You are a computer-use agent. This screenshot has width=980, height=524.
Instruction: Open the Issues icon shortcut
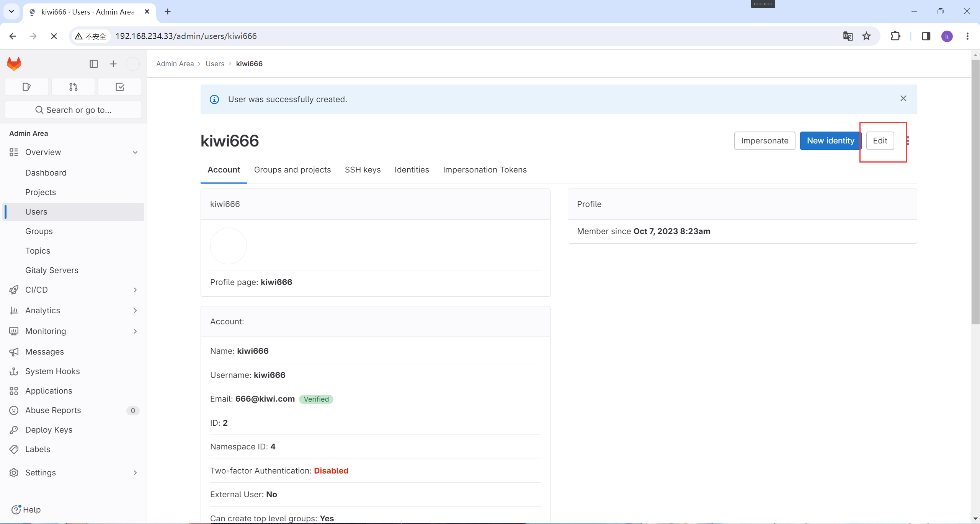point(26,87)
